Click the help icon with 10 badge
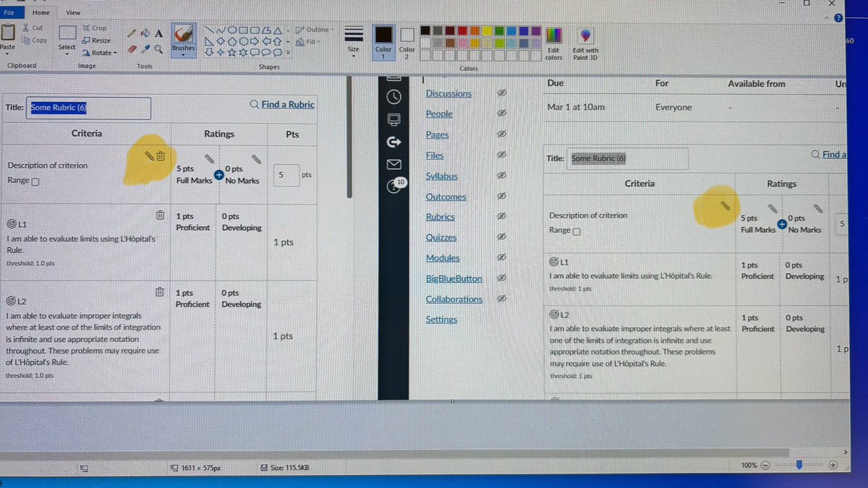 [395, 187]
